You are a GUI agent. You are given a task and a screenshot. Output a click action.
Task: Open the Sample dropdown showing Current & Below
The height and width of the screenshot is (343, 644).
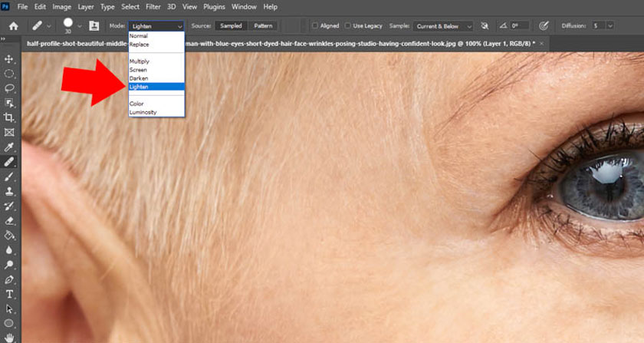pyautogui.click(x=443, y=25)
